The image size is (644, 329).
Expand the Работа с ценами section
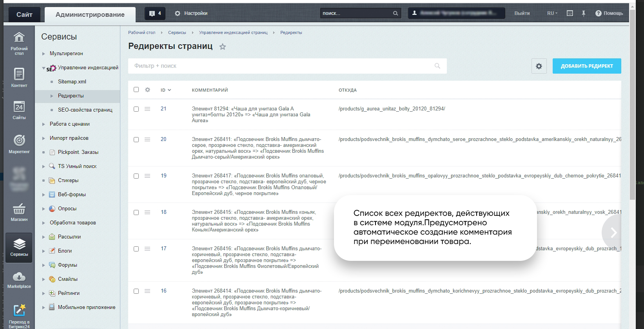point(44,124)
